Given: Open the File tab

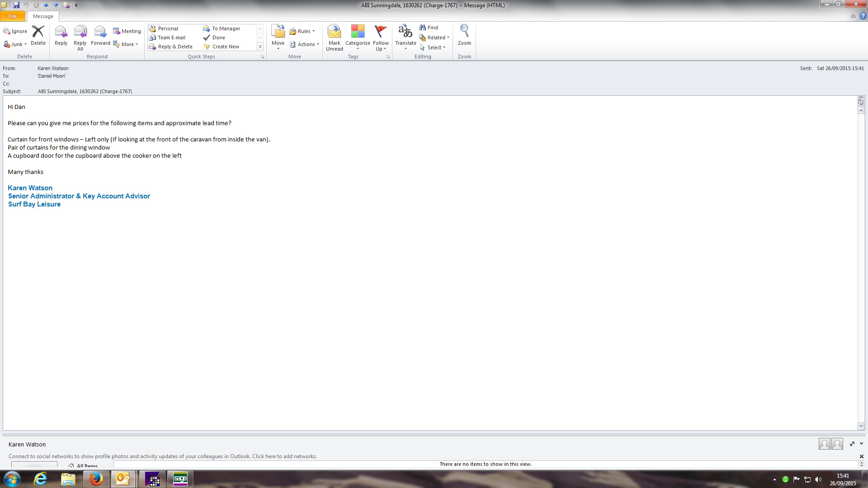Looking at the screenshot, I should [13, 16].
